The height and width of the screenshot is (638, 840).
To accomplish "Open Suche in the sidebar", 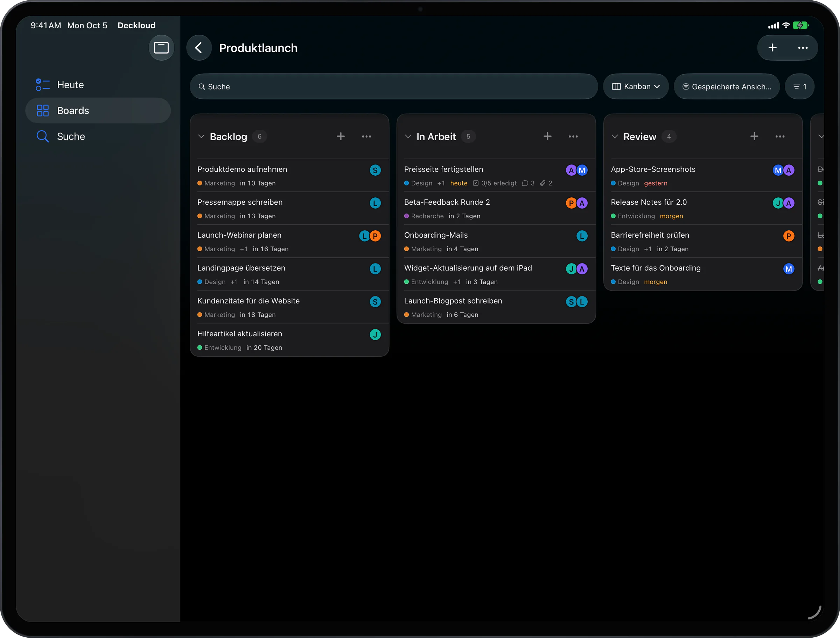I will pos(98,136).
